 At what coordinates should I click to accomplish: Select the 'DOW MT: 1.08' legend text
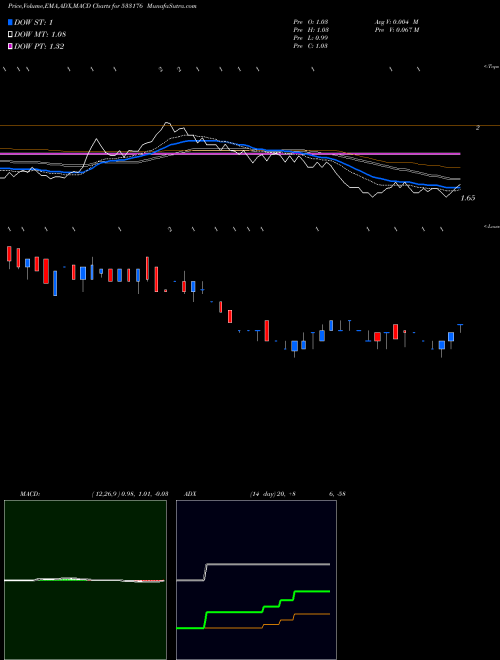[40, 34]
